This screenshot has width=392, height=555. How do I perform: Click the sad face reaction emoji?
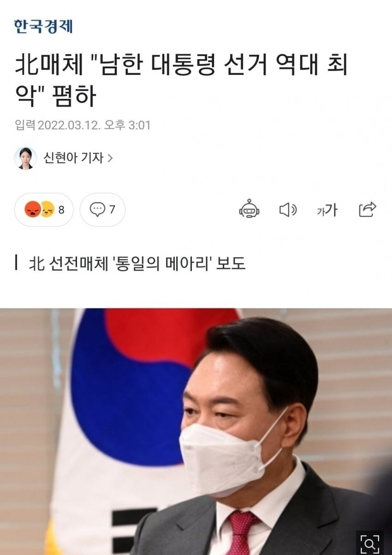[48, 210]
